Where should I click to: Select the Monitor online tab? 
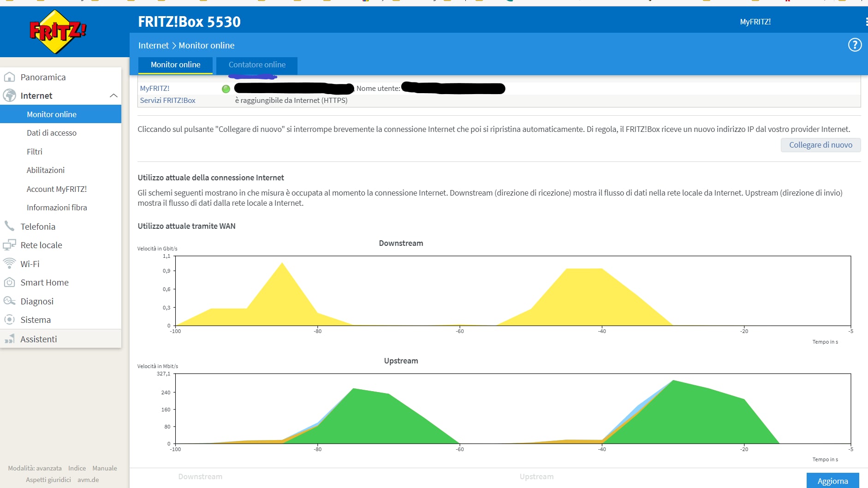(175, 65)
